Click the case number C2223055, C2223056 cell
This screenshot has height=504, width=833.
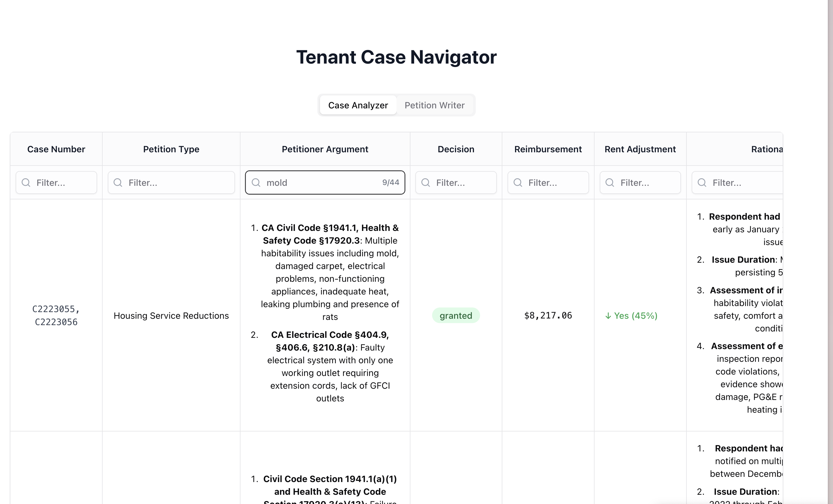56,315
